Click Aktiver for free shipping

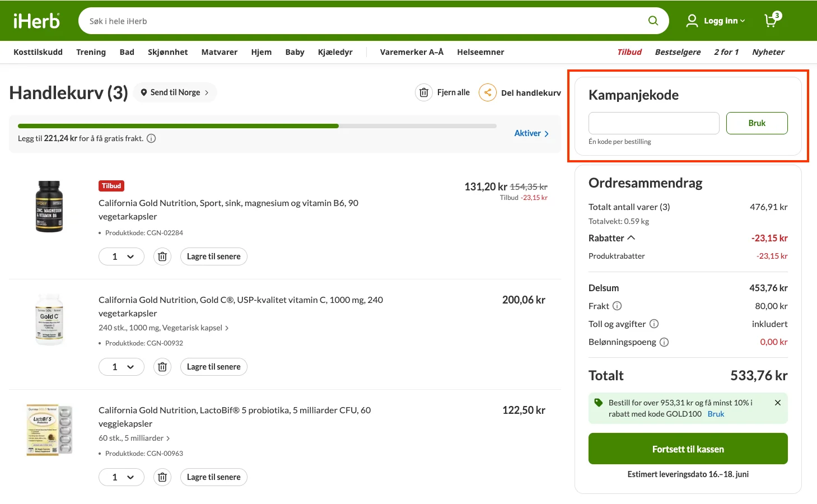531,133
